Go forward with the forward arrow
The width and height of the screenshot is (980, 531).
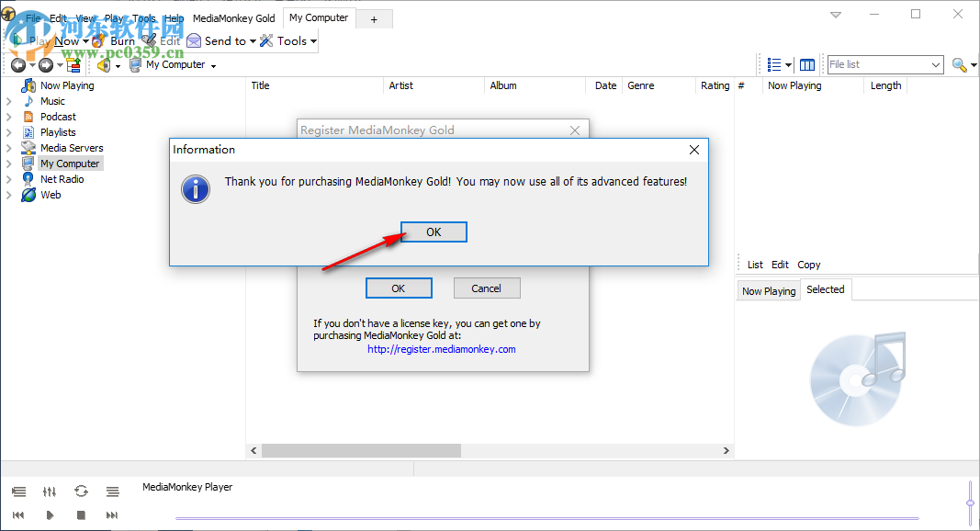coord(46,65)
